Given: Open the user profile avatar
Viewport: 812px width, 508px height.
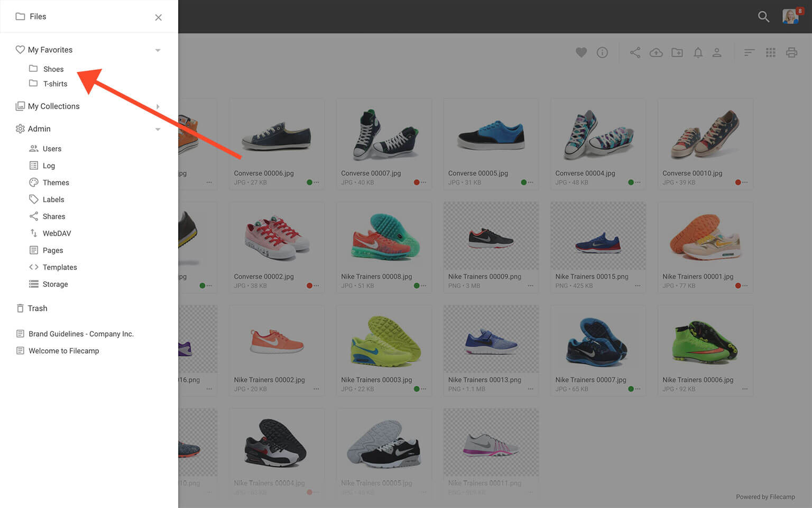Looking at the screenshot, I should [x=791, y=16].
